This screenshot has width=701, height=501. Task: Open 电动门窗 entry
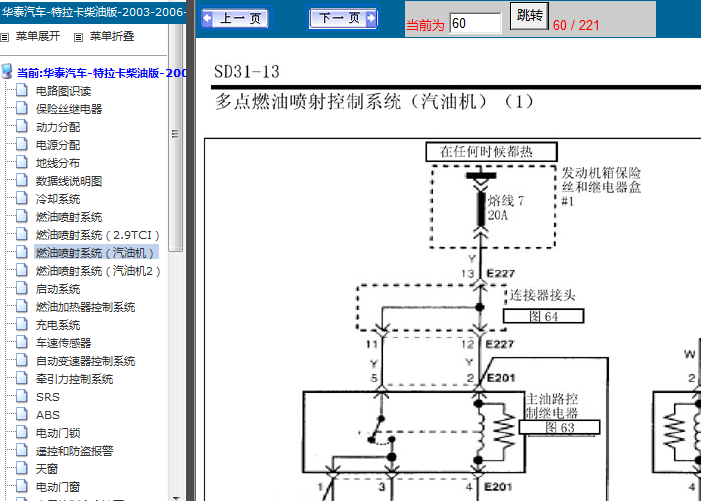point(58,487)
